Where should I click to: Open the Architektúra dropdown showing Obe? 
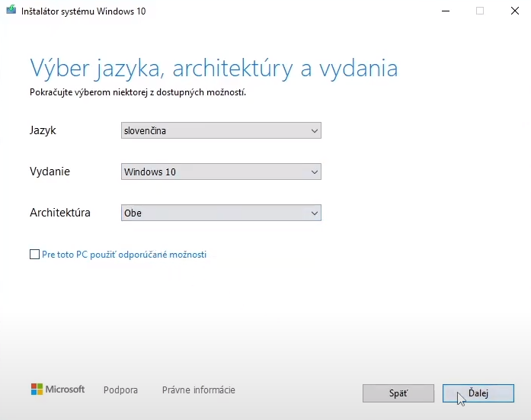(x=221, y=213)
